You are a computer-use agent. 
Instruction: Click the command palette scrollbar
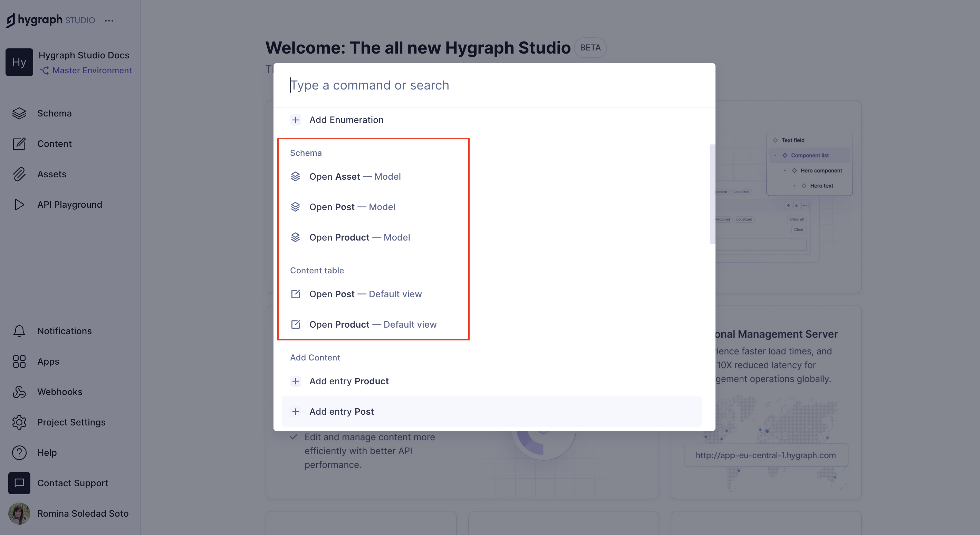(x=712, y=194)
